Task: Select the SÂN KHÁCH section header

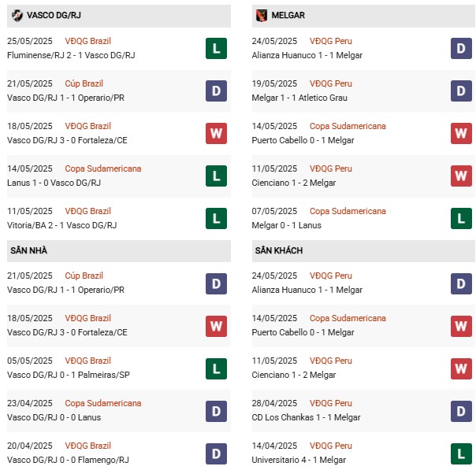Action: (278, 250)
